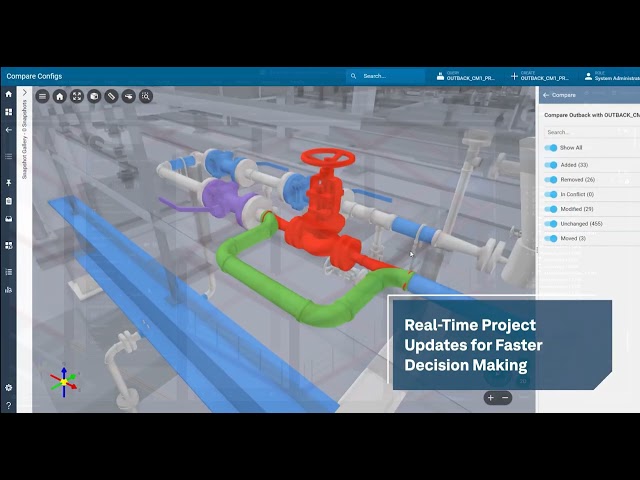
Task: Toggle the In Conflict (0) switch
Action: tap(551, 194)
